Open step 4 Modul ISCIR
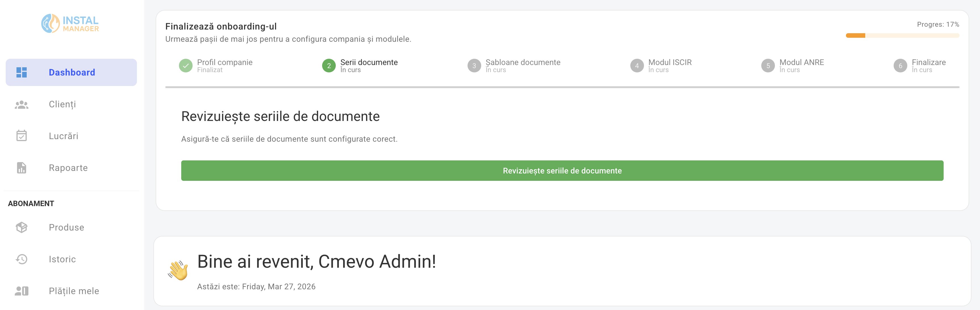This screenshot has width=980, height=310. click(x=637, y=65)
